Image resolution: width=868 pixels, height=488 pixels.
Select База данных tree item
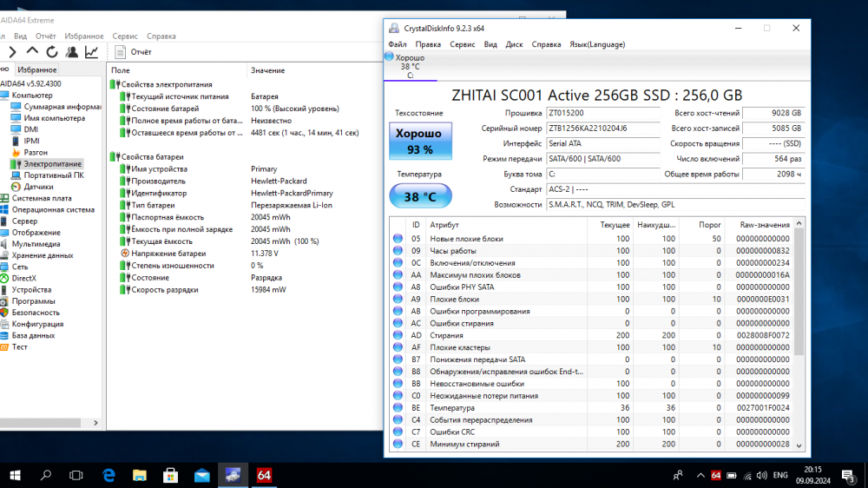click(x=33, y=336)
